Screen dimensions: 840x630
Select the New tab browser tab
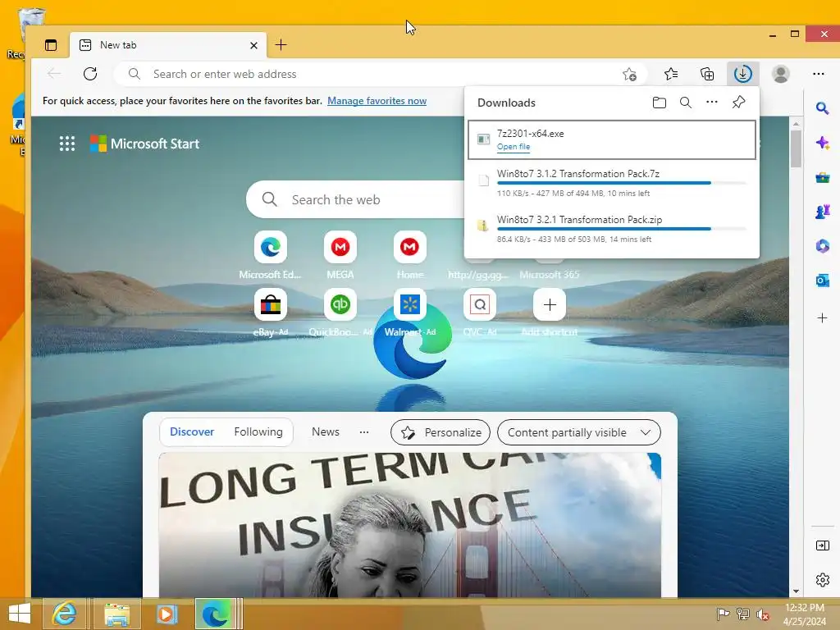click(x=169, y=46)
